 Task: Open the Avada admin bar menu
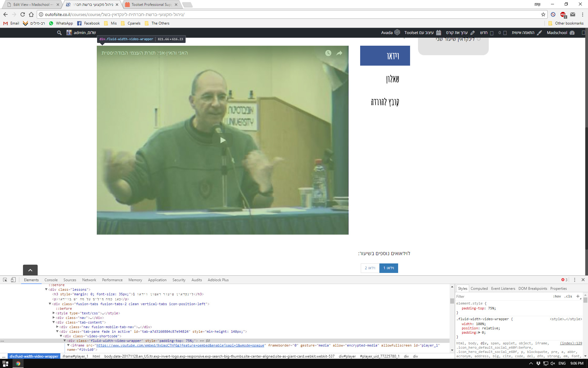(x=390, y=33)
